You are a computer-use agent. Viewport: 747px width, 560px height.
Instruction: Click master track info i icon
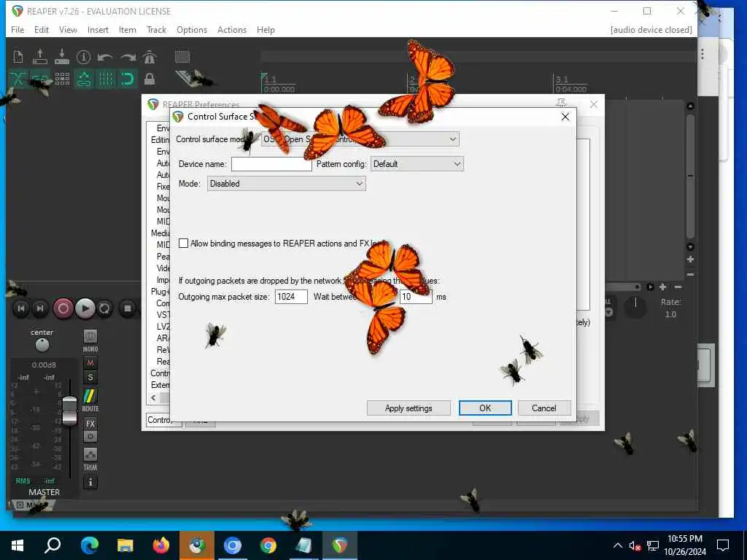(x=90, y=483)
